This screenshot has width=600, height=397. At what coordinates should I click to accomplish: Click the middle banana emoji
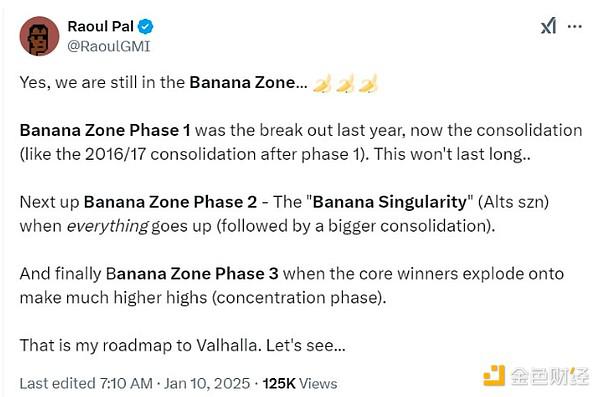pyautogui.click(x=345, y=83)
